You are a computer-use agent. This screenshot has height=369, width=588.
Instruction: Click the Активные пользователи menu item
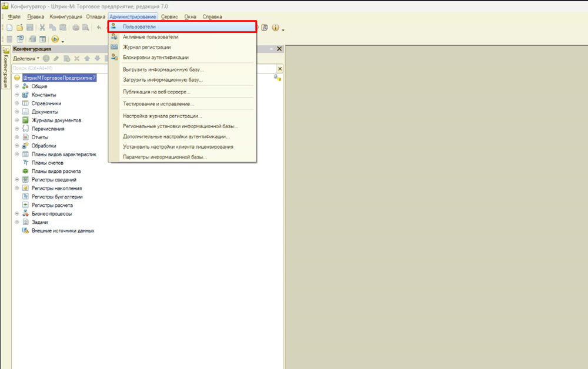pos(151,37)
